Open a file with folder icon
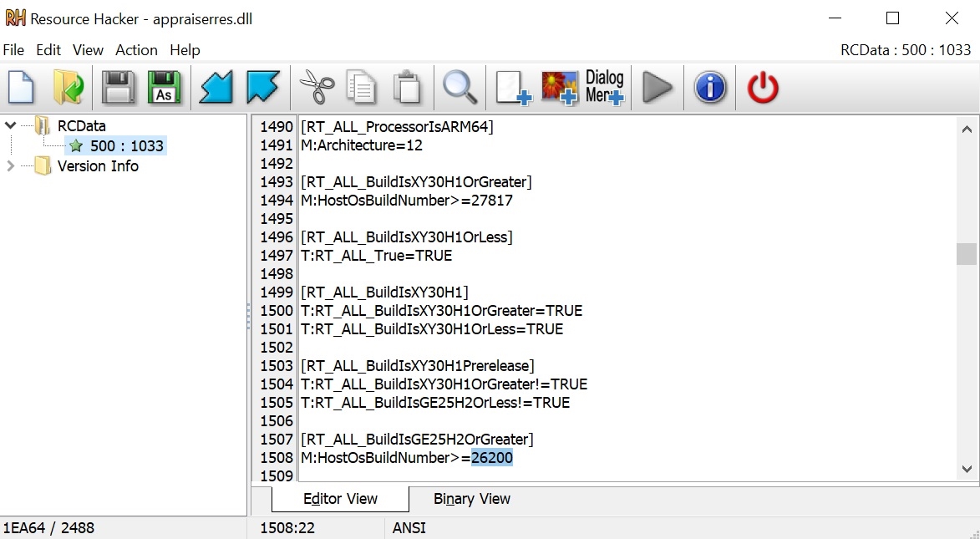 coord(69,88)
